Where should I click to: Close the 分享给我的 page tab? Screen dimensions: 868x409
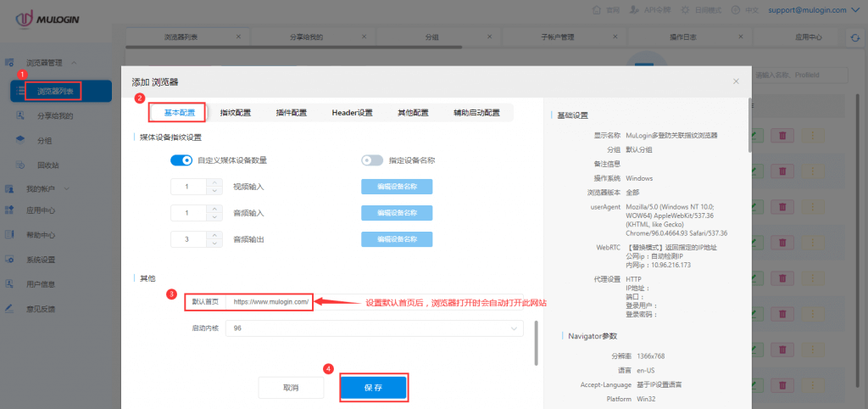pos(364,36)
